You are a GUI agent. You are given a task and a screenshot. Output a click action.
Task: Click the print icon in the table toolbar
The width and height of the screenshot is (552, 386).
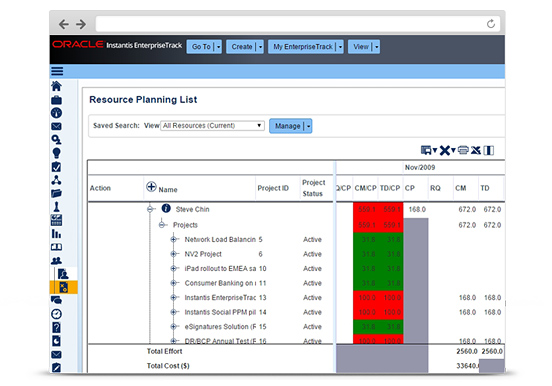point(463,150)
